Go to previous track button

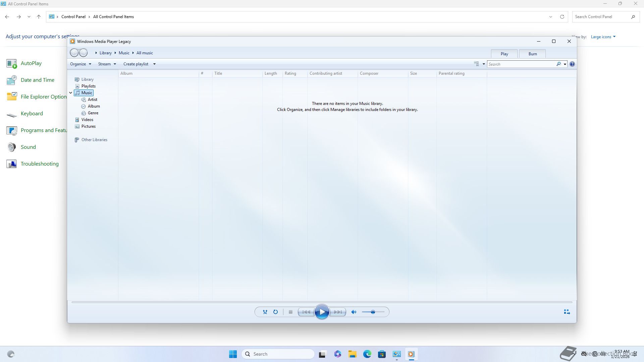306,312
